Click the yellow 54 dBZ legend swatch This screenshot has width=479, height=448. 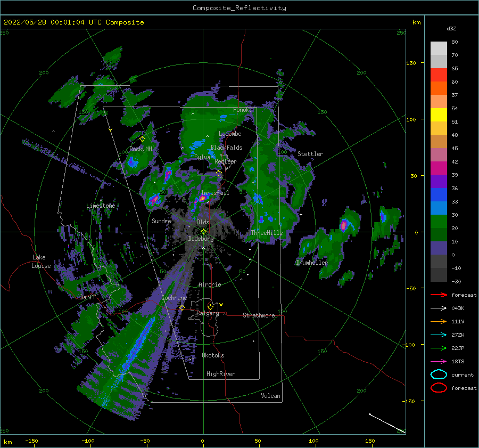pos(439,115)
